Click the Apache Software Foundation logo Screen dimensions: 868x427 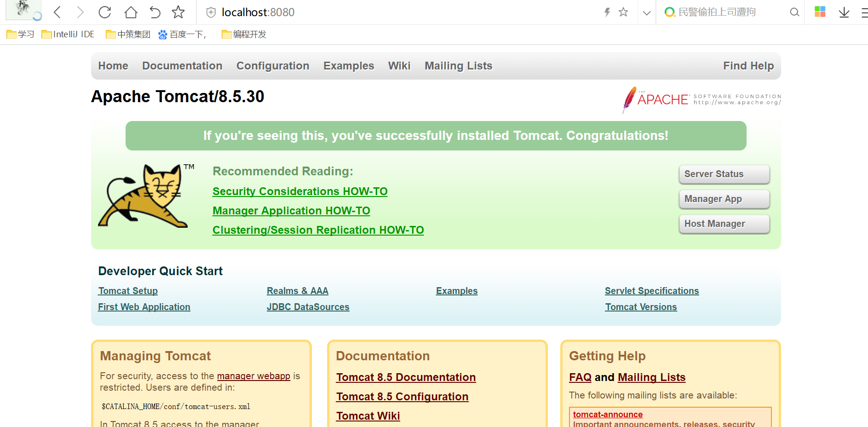[x=701, y=100]
